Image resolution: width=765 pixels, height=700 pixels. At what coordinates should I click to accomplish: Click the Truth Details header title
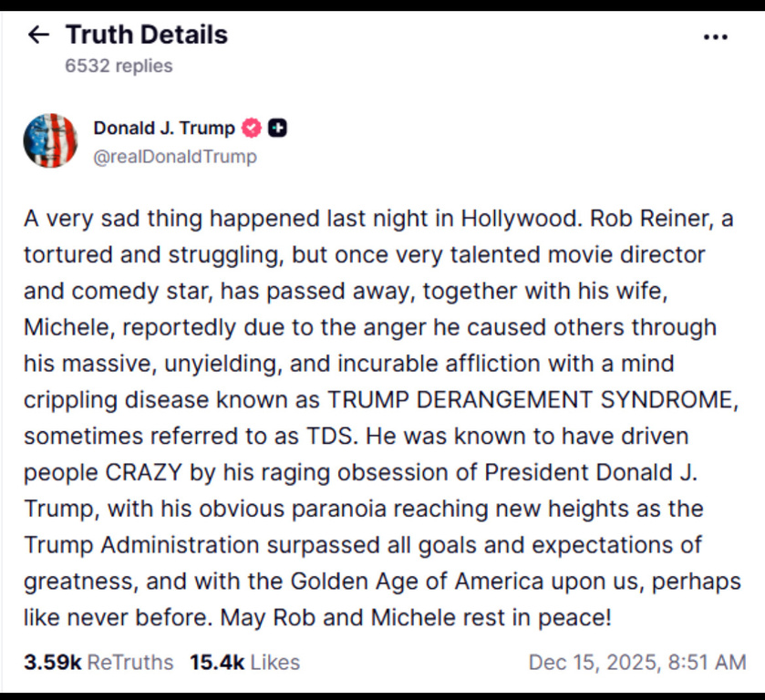point(146,36)
